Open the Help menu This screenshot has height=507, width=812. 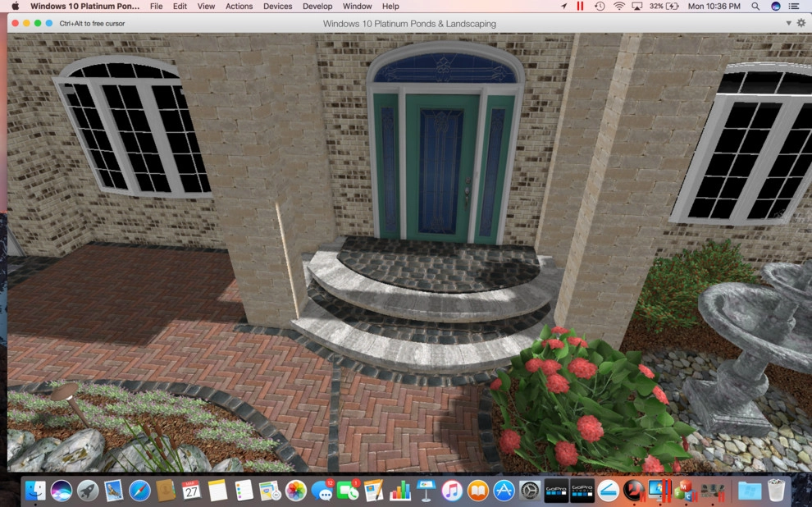[x=390, y=7]
